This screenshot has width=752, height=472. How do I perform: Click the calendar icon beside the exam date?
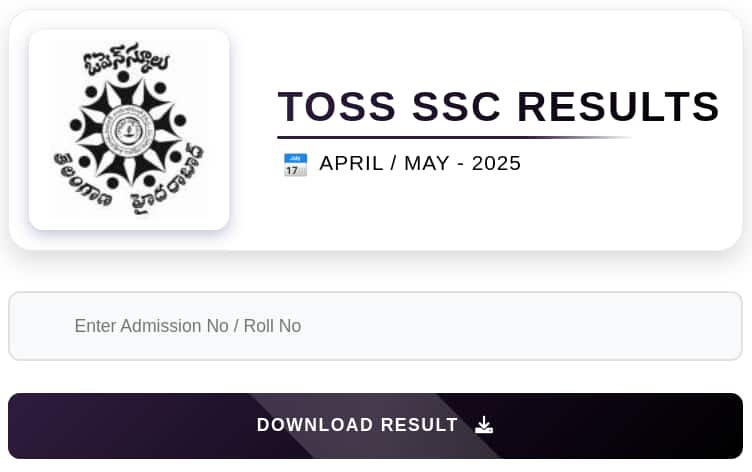tap(295, 165)
